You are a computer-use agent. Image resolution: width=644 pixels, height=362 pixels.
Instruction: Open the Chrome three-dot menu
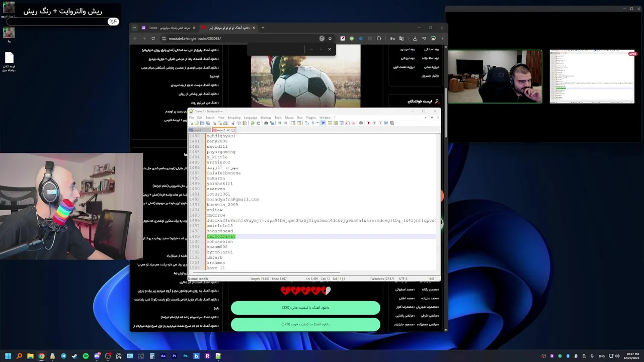442,38
